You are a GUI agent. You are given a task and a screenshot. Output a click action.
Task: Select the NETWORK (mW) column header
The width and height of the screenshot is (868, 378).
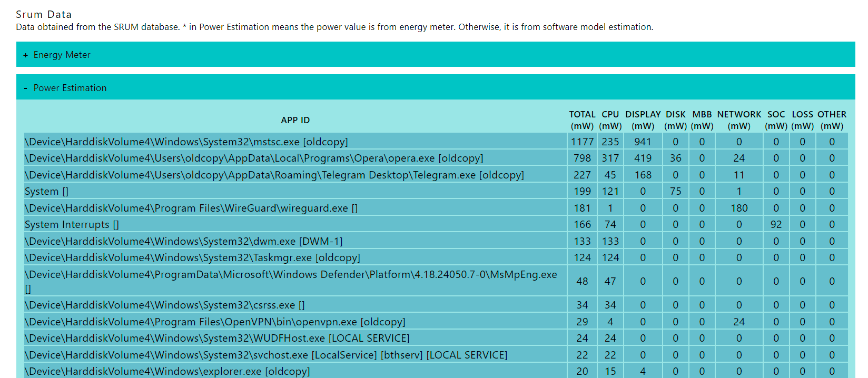pyautogui.click(x=739, y=120)
